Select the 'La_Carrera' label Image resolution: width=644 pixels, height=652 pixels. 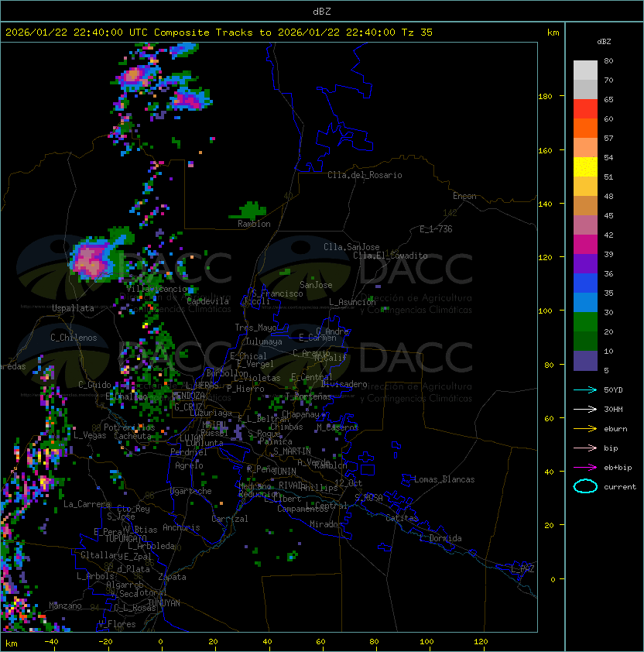point(87,504)
